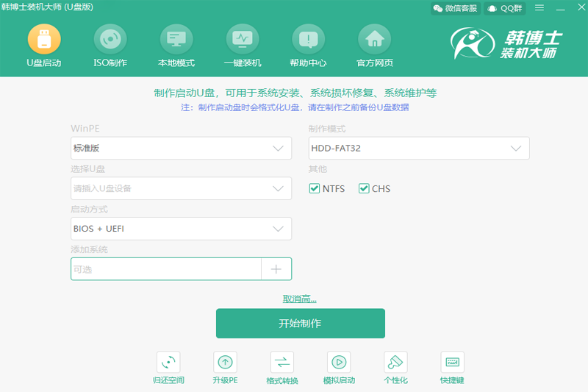Screen dimensions: 588x392
Task: Select the U盘启动 USB boot icon
Action: pyautogui.click(x=44, y=39)
